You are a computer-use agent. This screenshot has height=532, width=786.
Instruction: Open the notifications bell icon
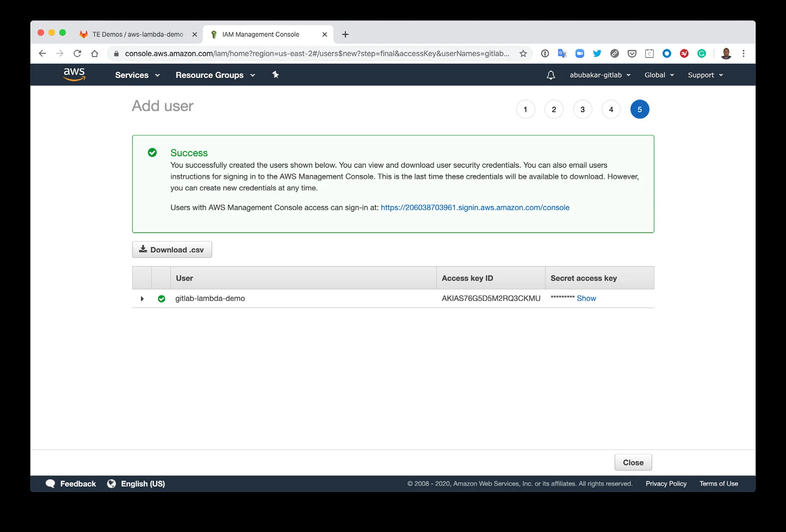pos(550,75)
